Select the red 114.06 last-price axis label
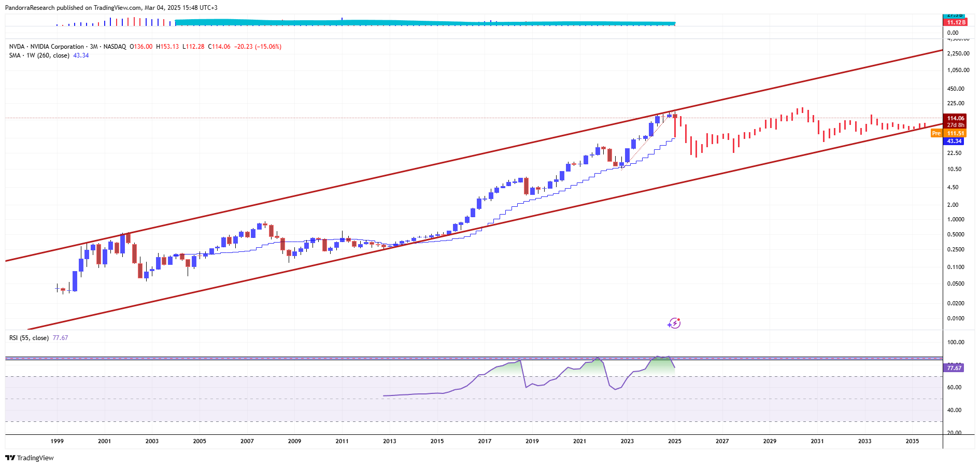980x467 pixels. pyautogui.click(x=955, y=118)
